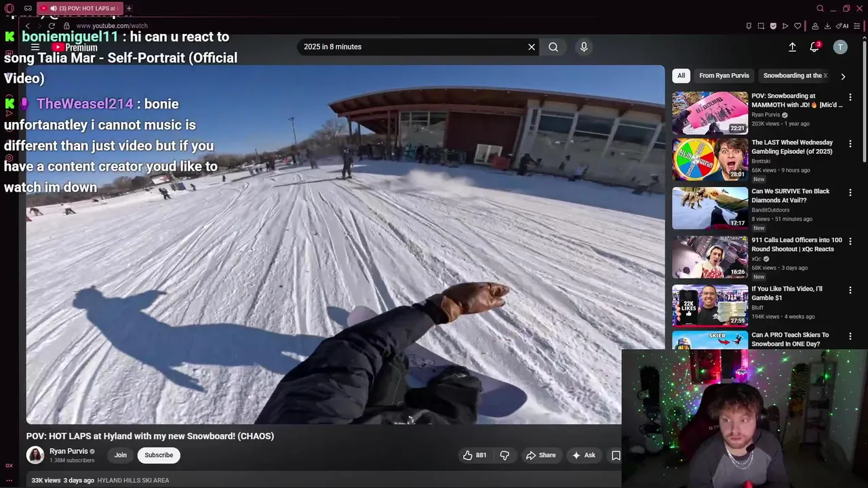
Task: Take a snapshot with the browser toolbar
Action: coord(761,26)
